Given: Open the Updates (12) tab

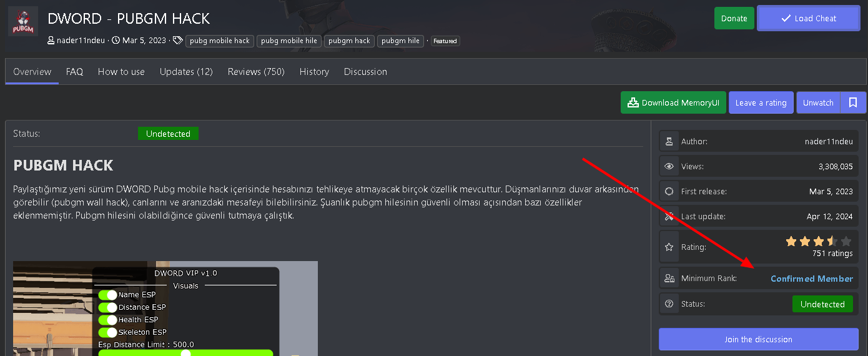Looking at the screenshot, I should [x=186, y=72].
